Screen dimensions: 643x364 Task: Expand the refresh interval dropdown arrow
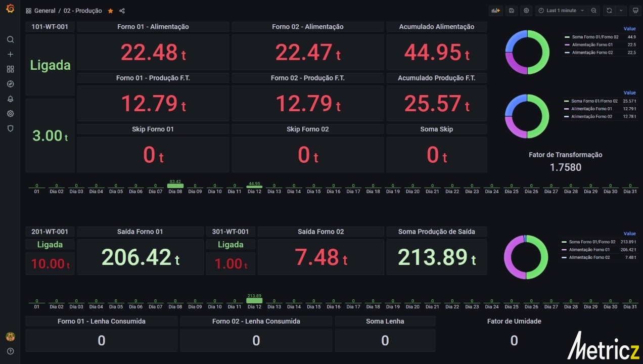click(621, 11)
